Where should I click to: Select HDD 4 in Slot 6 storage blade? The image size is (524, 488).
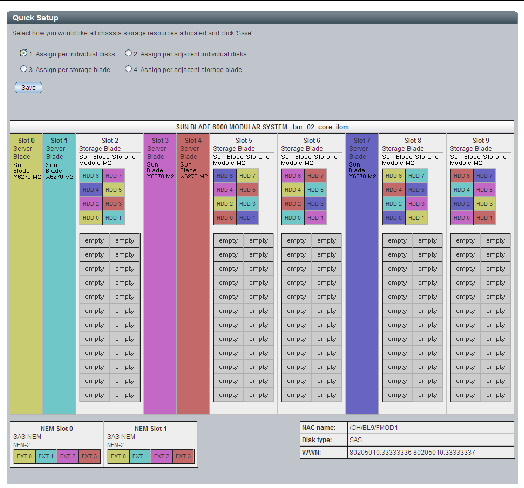coord(293,190)
